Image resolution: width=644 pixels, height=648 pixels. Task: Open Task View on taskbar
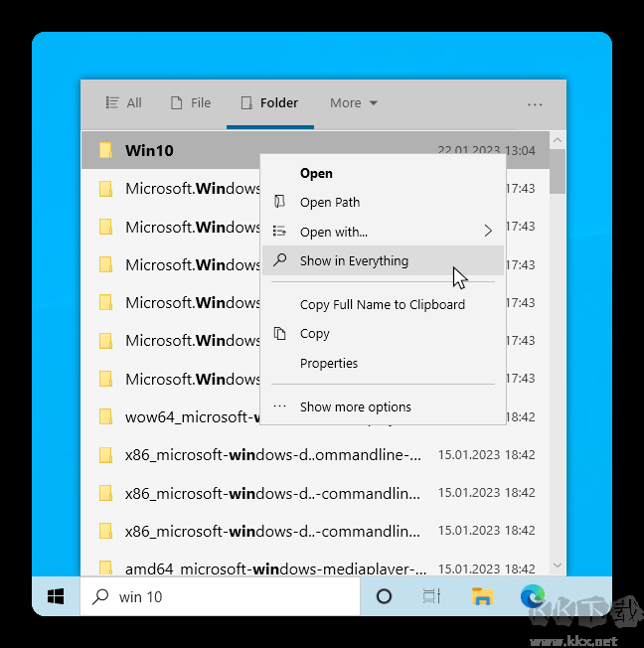[x=431, y=596]
